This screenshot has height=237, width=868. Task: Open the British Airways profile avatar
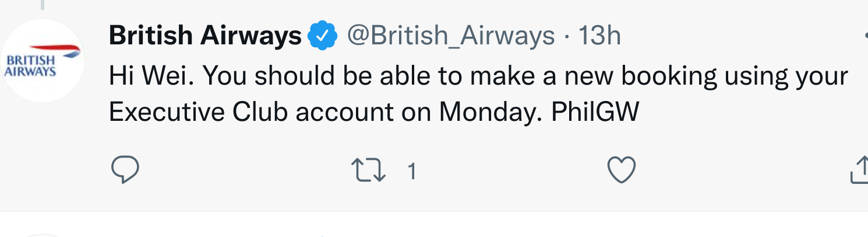coord(43,61)
